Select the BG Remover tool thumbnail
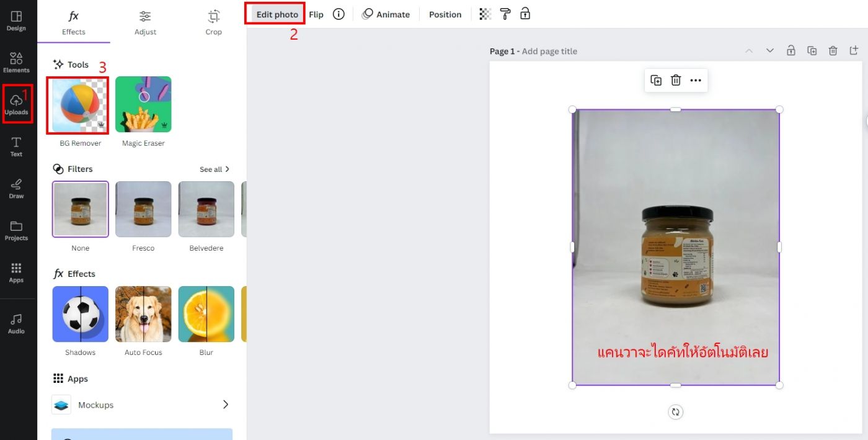This screenshot has height=440, width=868. (80, 104)
